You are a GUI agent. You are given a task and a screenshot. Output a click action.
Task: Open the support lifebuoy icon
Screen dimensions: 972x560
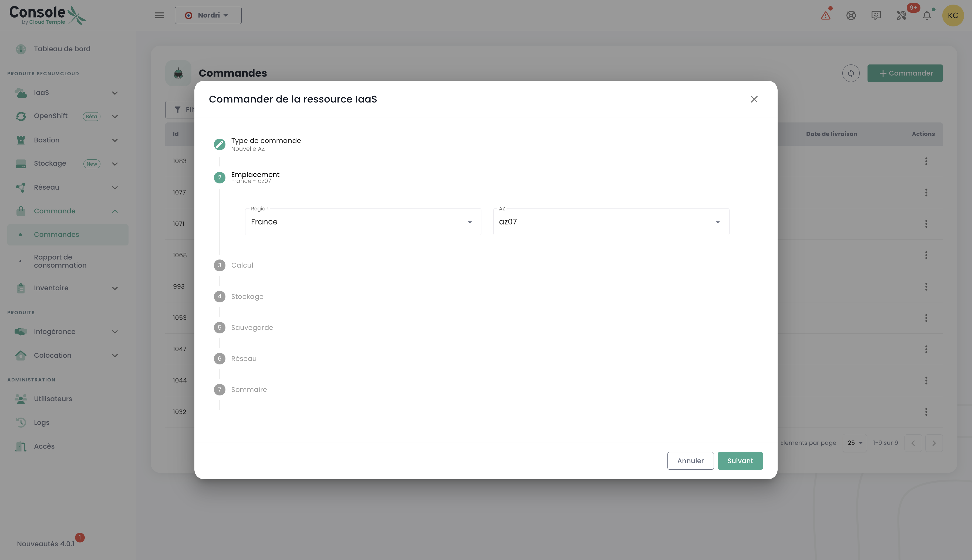pos(851,15)
